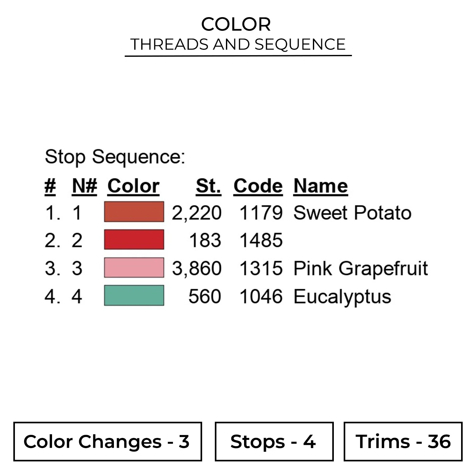Click the Sweet Potato color swatch
The height and width of the screenshot is (476, 476).
(x=134, y=212)
